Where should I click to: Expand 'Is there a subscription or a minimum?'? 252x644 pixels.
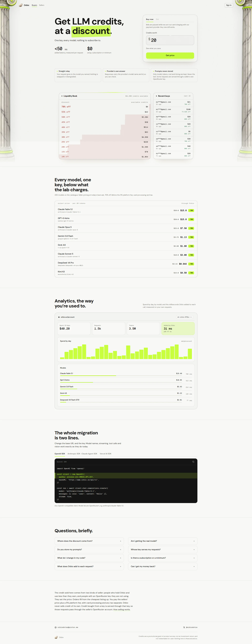click(x=163, y=558)
